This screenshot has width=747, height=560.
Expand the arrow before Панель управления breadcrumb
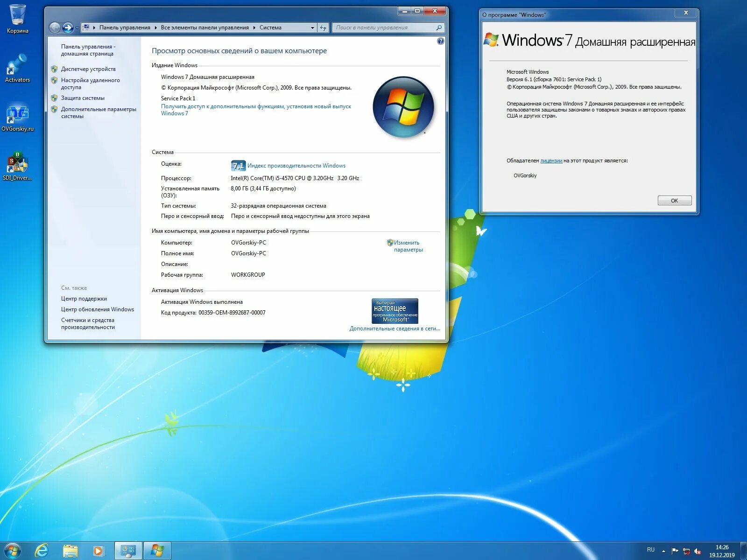click(94, 28)
